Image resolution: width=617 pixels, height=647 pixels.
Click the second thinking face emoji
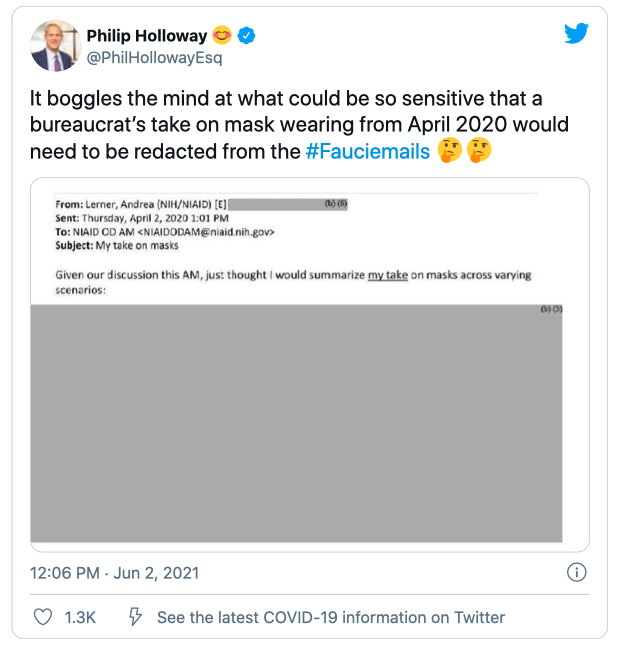[479, 150]
